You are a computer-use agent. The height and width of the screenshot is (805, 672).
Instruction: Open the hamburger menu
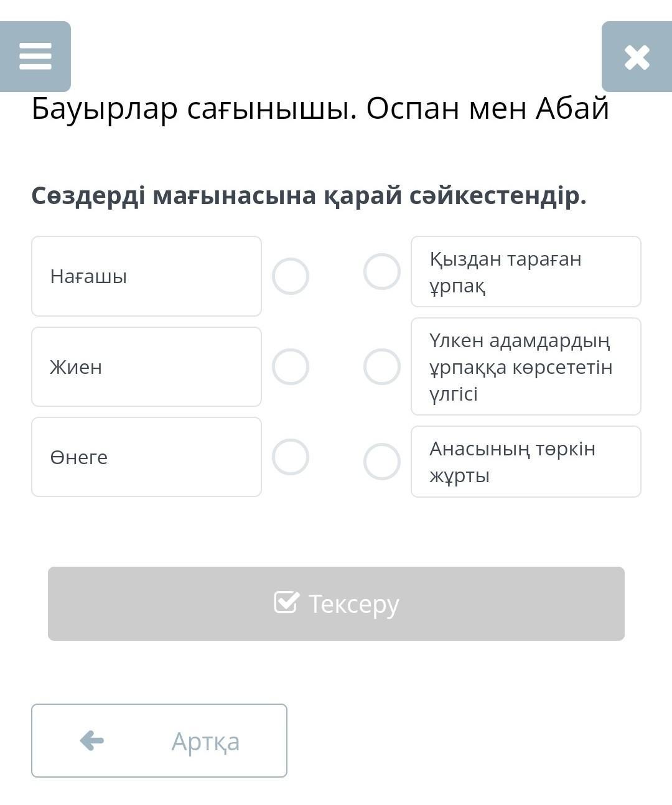(x=35, y=57)
